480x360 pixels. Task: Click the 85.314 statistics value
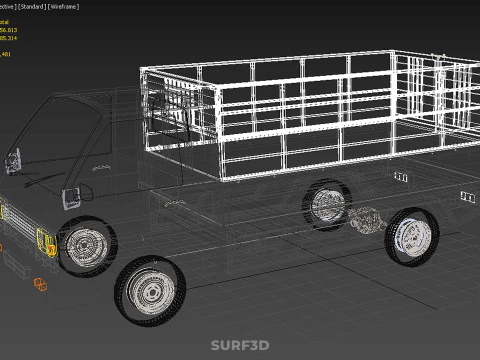8,38
